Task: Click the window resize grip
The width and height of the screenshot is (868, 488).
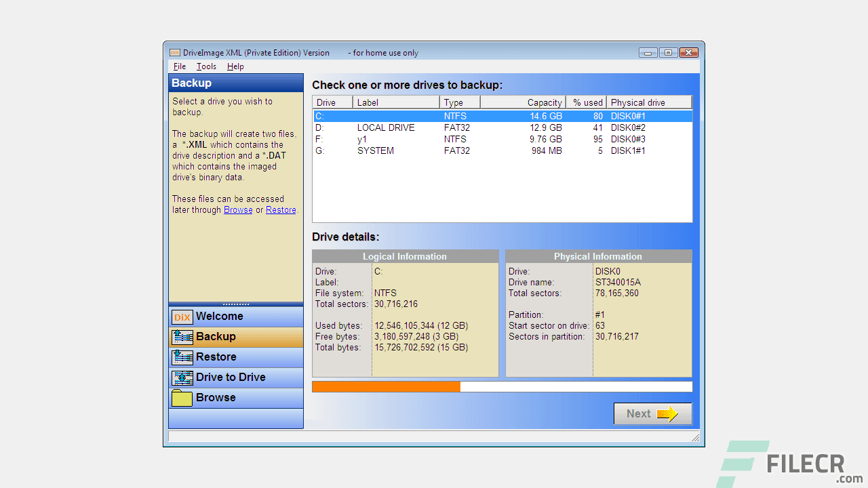Action: tap(696, 436)
